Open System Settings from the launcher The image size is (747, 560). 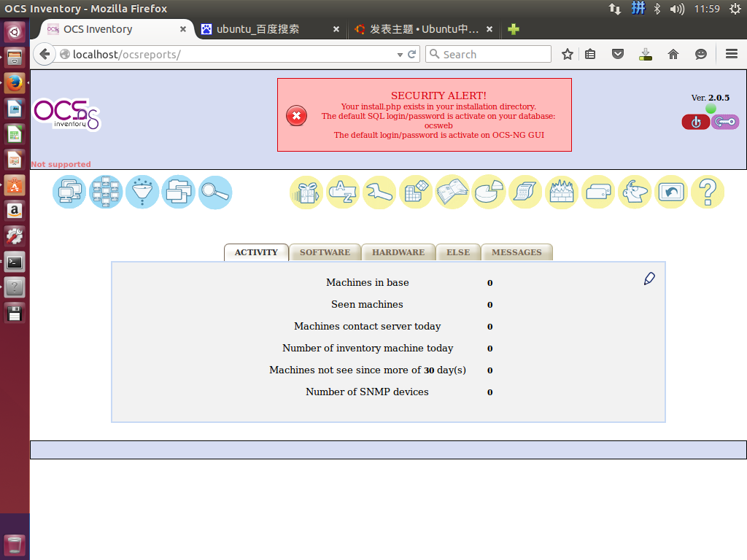coord(15,237)
